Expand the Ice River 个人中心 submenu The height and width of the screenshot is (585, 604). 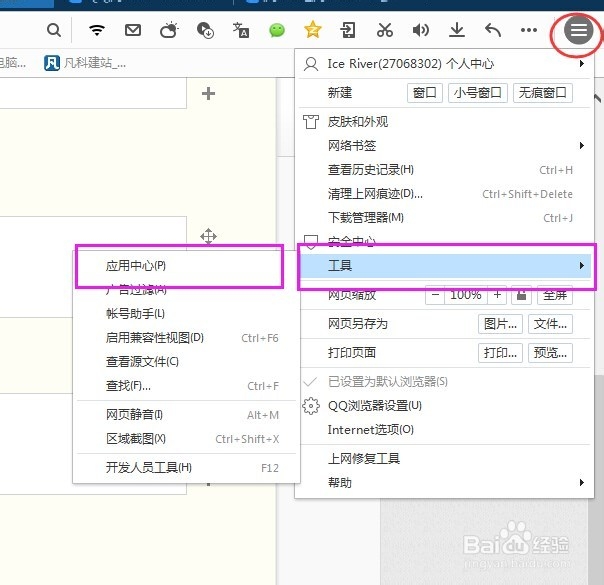[445, 64]
